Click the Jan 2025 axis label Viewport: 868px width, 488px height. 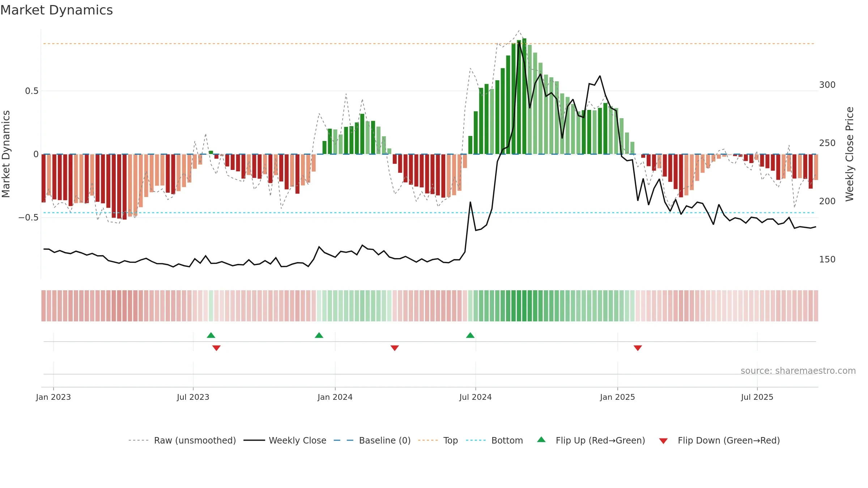coord(618,397)
